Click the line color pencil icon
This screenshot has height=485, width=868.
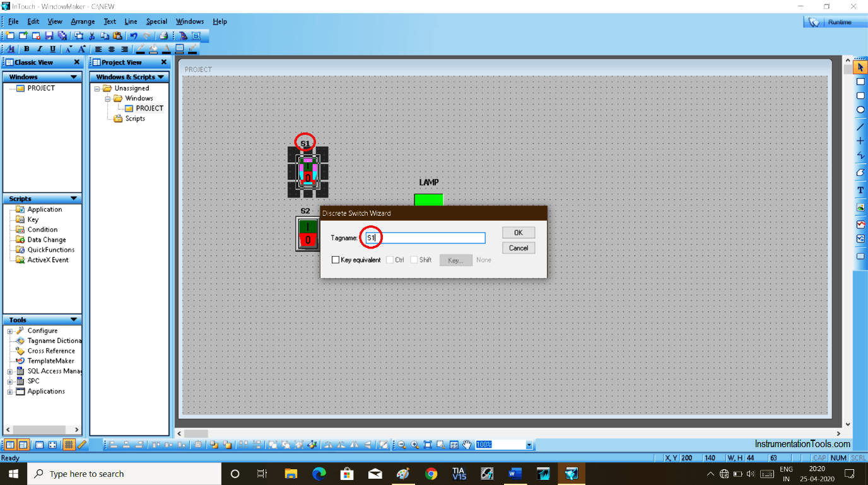[140, 49]
